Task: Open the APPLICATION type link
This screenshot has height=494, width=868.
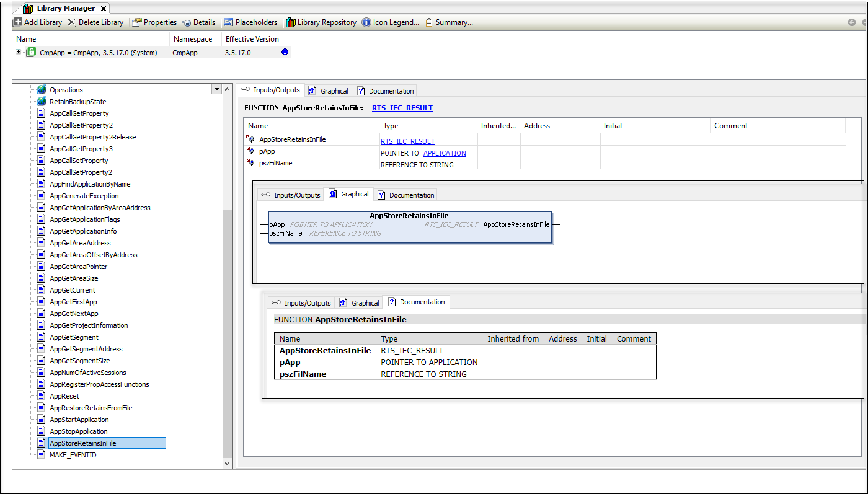Action: (x=445, y=153)
